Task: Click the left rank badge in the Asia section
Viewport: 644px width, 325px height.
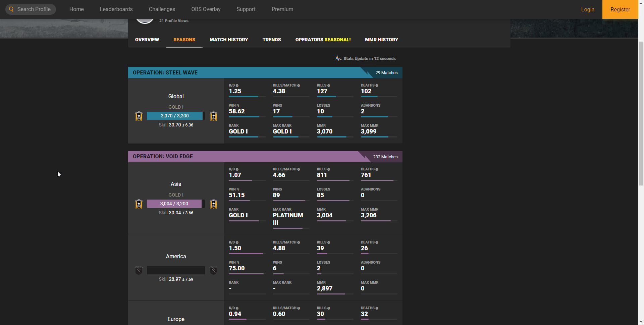Action: [139, 204]
